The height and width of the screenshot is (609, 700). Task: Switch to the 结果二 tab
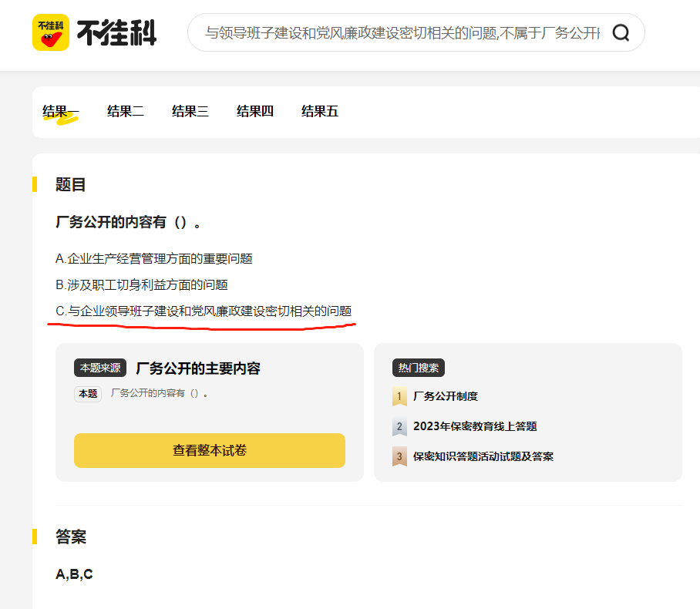(125, 112)
